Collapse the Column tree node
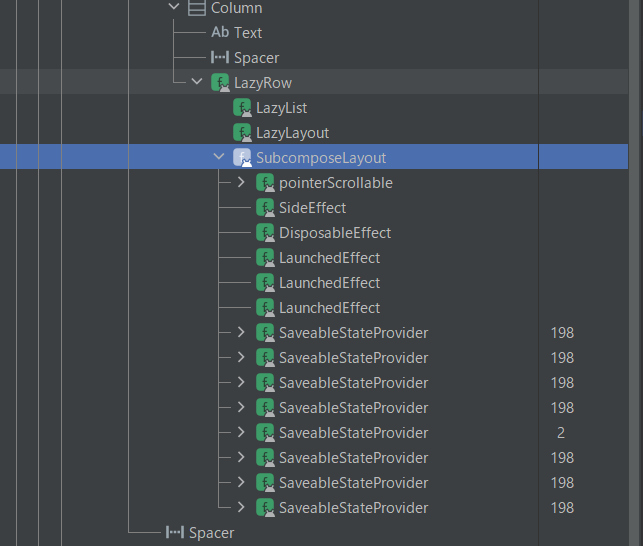 (174, 7)
